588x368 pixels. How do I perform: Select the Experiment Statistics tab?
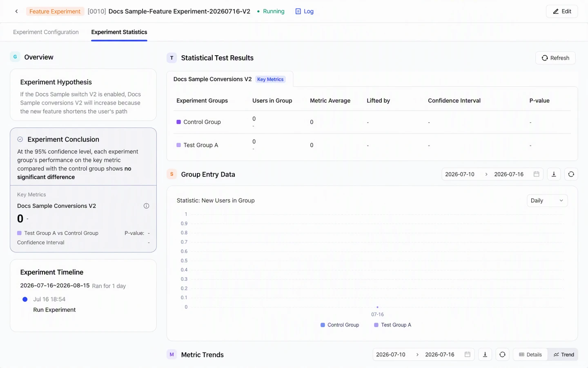coord(119,32)
